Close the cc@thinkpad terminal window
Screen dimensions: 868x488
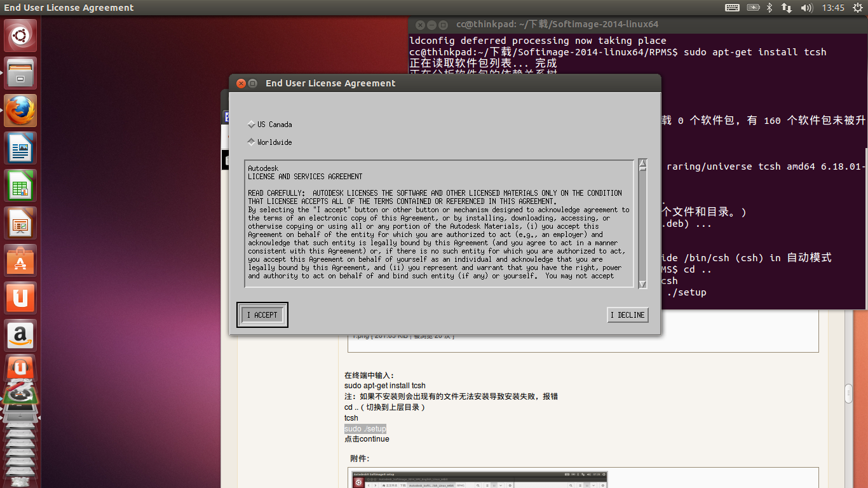420,25
